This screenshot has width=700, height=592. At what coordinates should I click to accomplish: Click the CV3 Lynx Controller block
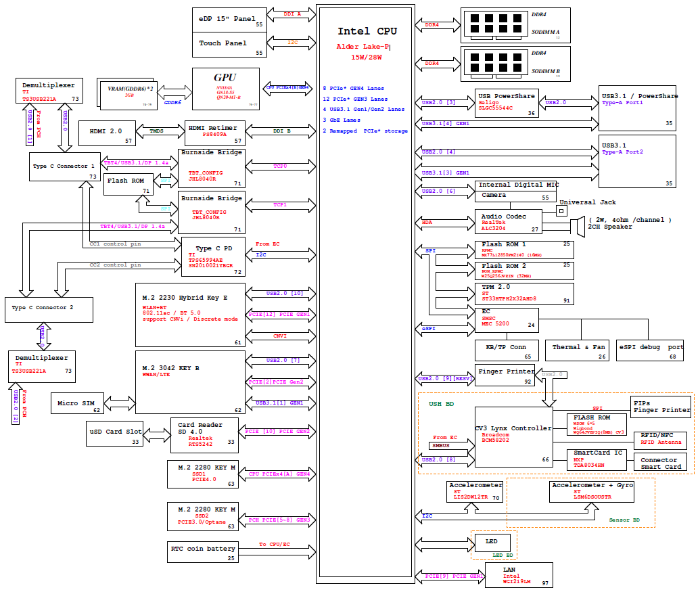(x=513, y=437)
